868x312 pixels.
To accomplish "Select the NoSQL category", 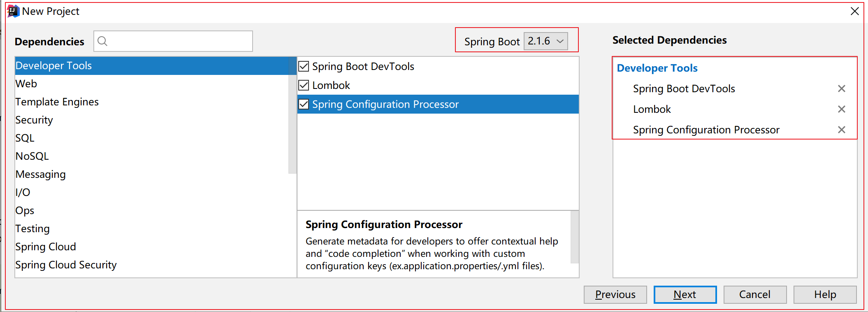I will click(x=152, y=156).
